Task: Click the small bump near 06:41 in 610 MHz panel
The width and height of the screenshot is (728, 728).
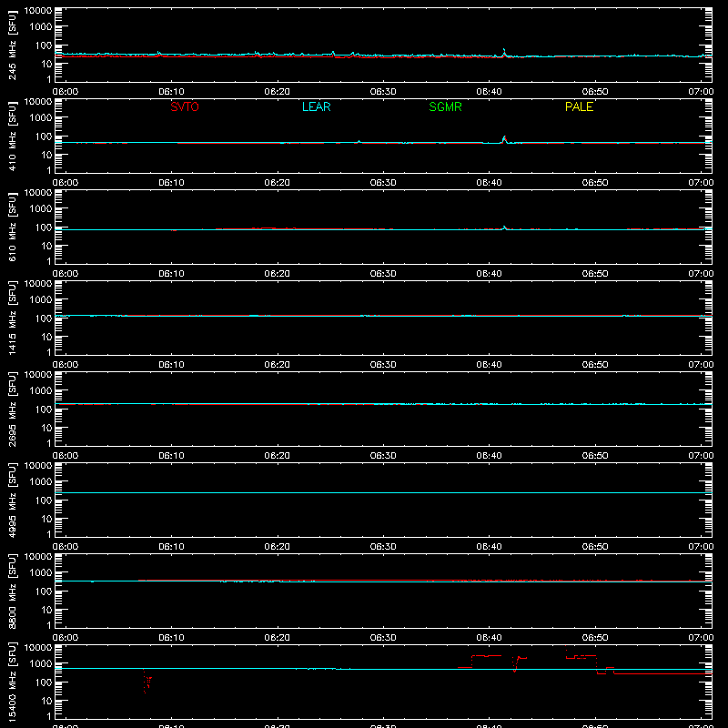Action: (505, 227)
